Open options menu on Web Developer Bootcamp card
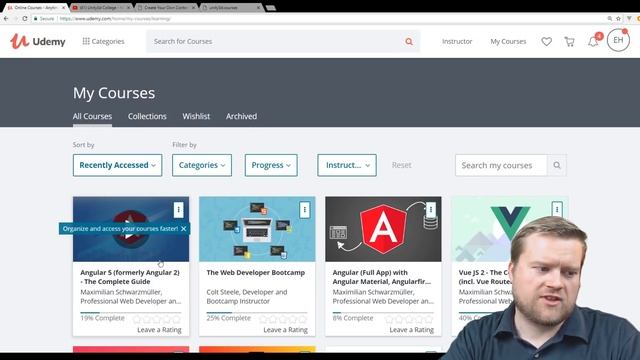 (x=304, y=210)
